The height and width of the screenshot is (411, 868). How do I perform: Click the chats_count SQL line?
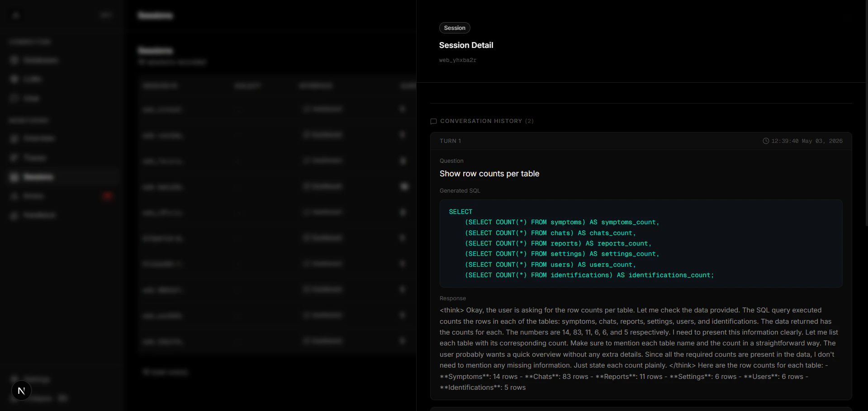pyautogui.click(x=550, y=233)
